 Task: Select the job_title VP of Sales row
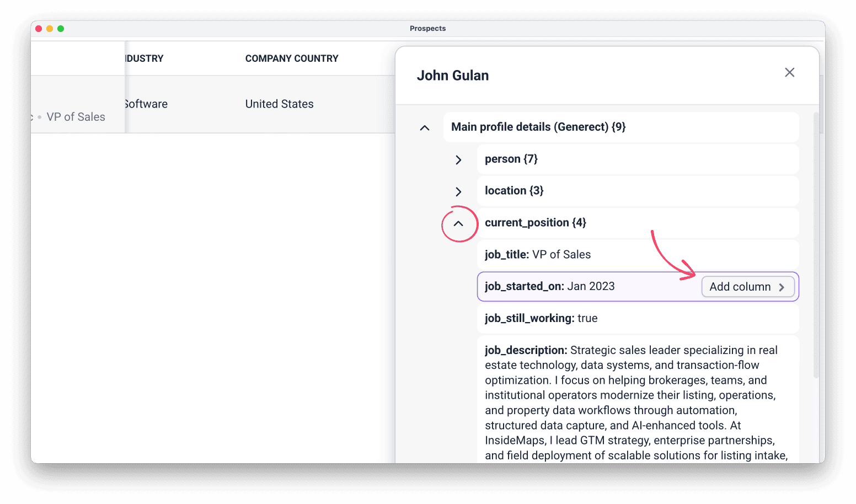click(x=638, y=255)
